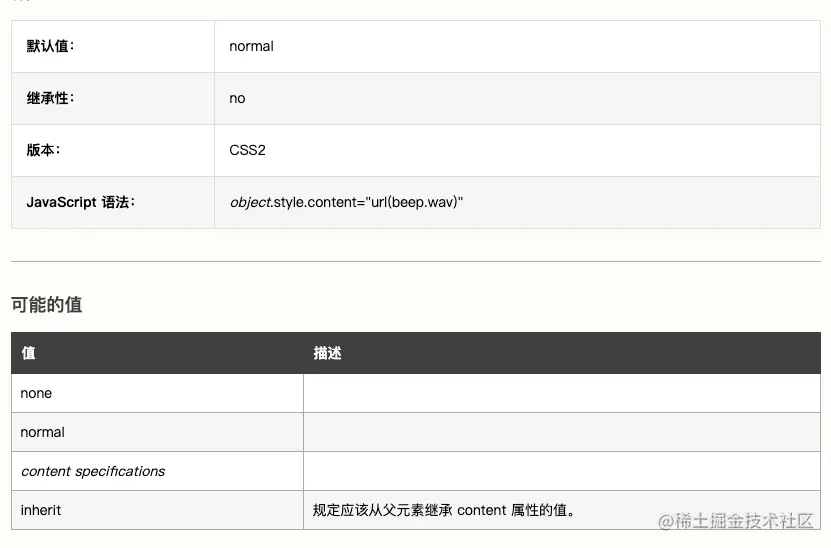Click the inherit description '规定应该从父元素继承'

(383, 510)
